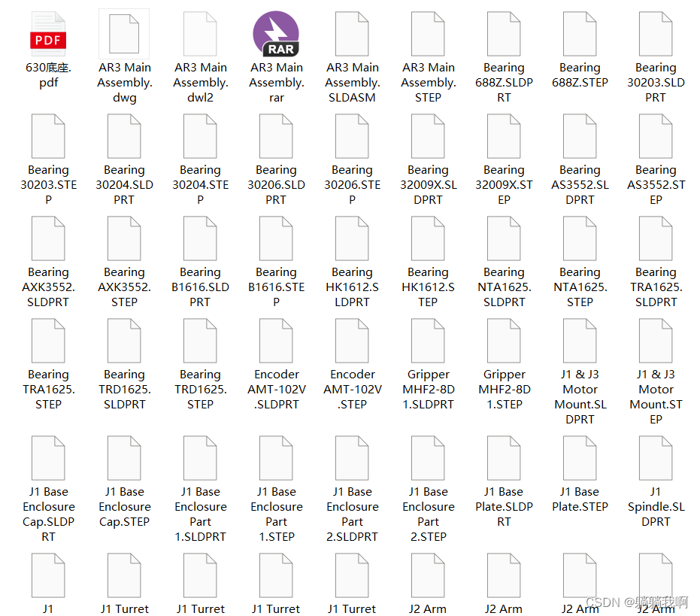Select the Bearing TRA1625.SLDPRT file icon

[656, 238]
